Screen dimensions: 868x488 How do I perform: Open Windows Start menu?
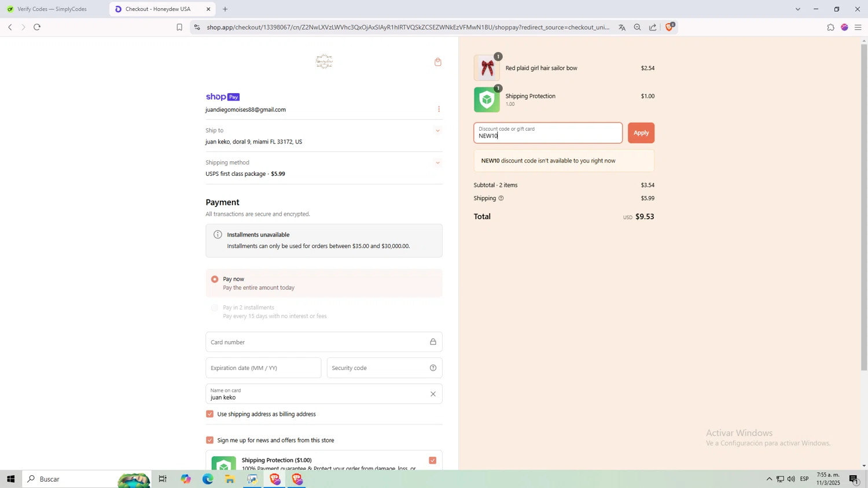pos(10,479)
